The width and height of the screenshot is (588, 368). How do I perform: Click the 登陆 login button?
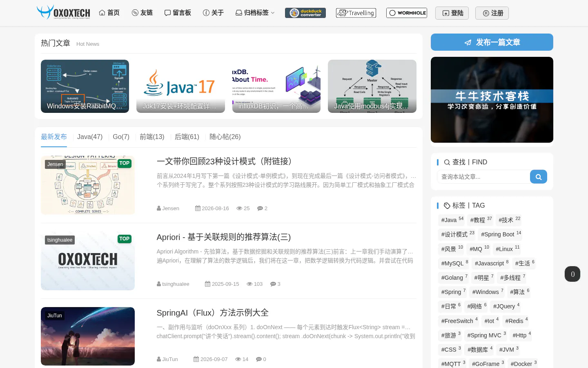point(452,13)
